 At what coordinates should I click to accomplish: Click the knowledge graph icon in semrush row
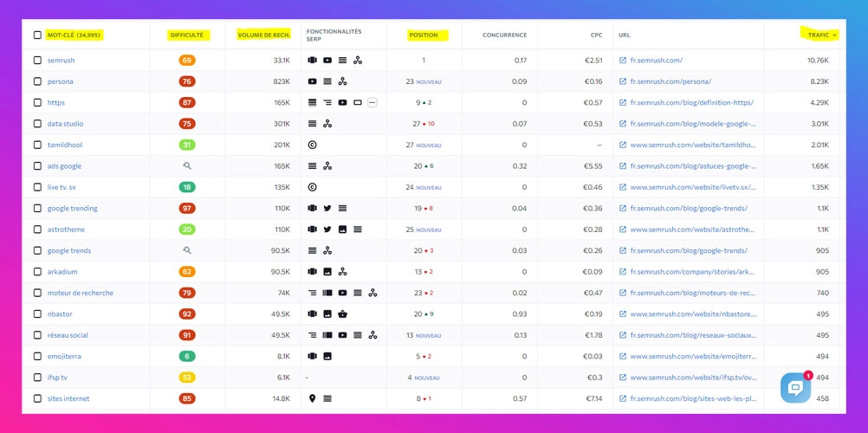pos(358,61)
